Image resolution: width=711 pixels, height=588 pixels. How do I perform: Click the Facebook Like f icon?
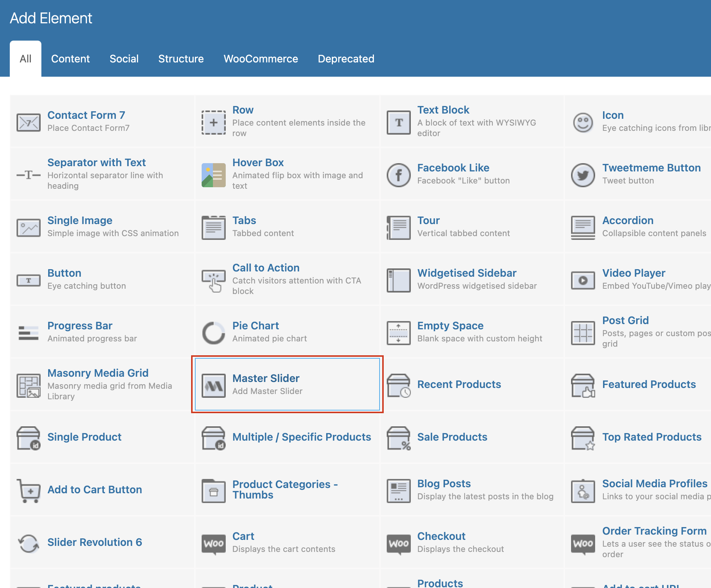[399, 175]
